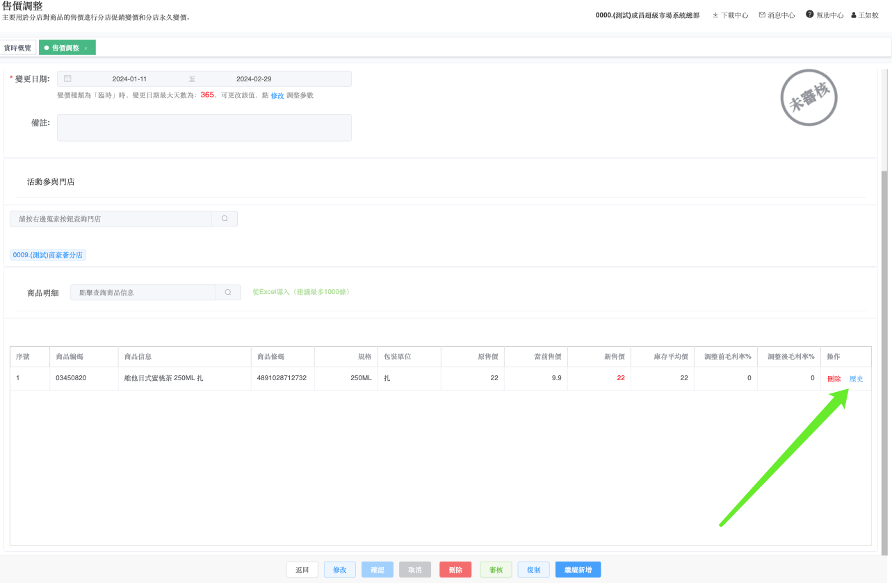Screen dimensions: 892x588
Task: Click into the 備註 text area
Action: [204, 128]
